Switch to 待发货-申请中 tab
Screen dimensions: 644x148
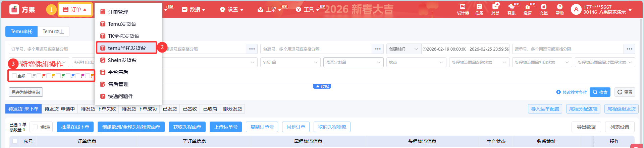click(x=60, y=109)
